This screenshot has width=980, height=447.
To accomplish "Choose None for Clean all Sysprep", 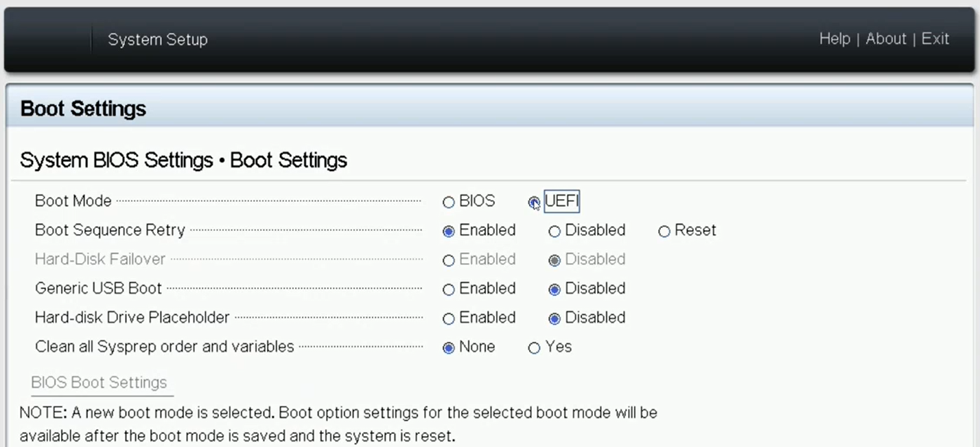I will [449, 348].
